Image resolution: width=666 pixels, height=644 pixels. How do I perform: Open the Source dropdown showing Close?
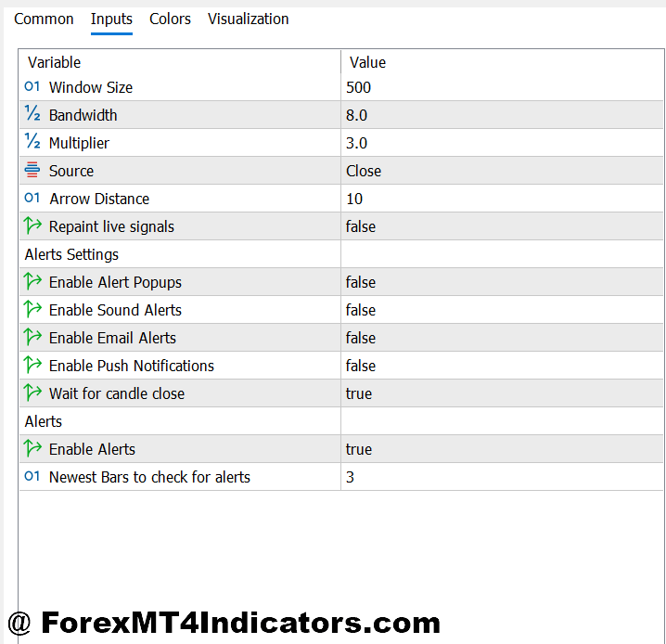tap(364, 171)
